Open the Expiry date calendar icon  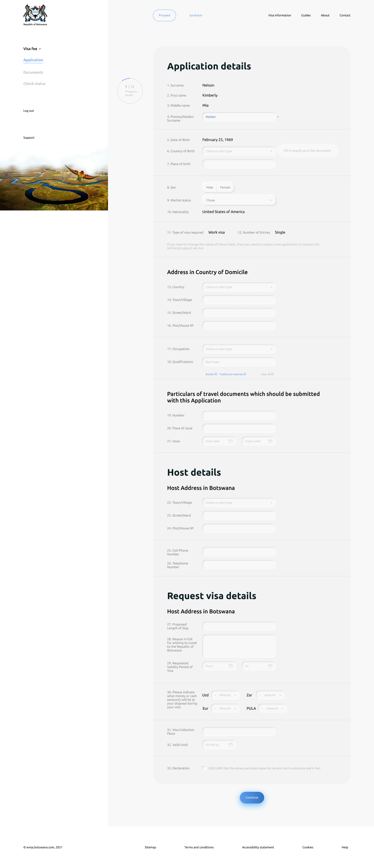pos(270,441)
